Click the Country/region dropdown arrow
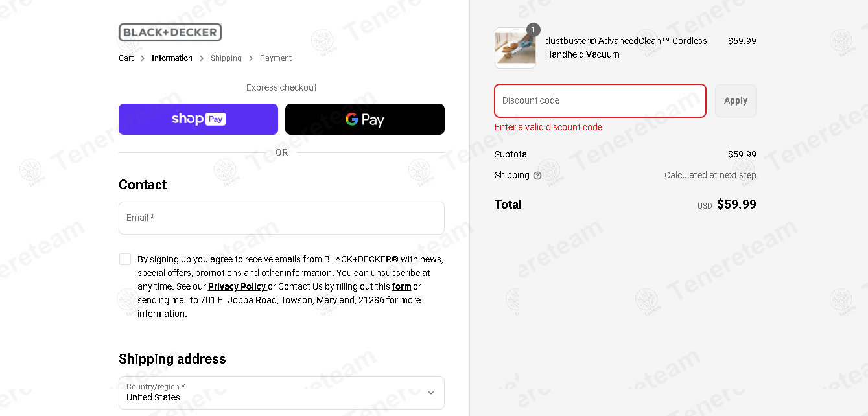Viewport: 868px width, 416px height. (431, 393)
